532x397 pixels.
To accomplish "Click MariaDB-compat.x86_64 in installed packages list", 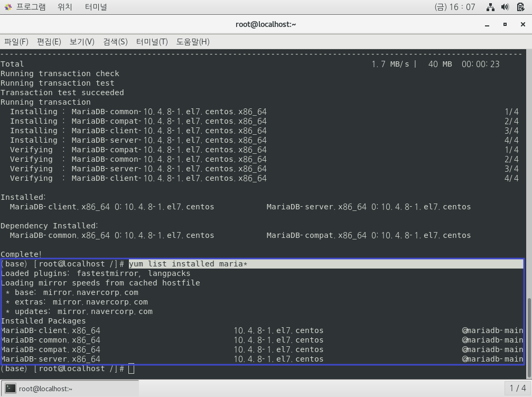I will point(51,349).
